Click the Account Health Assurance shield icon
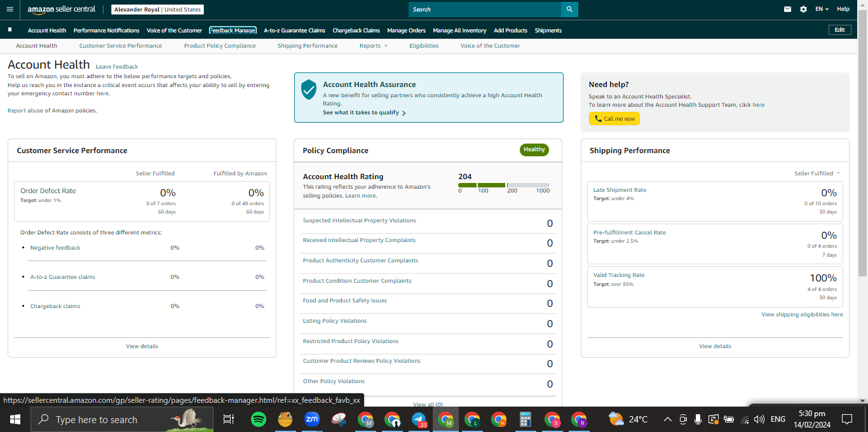The image size is (868, 432). point(309,90)
